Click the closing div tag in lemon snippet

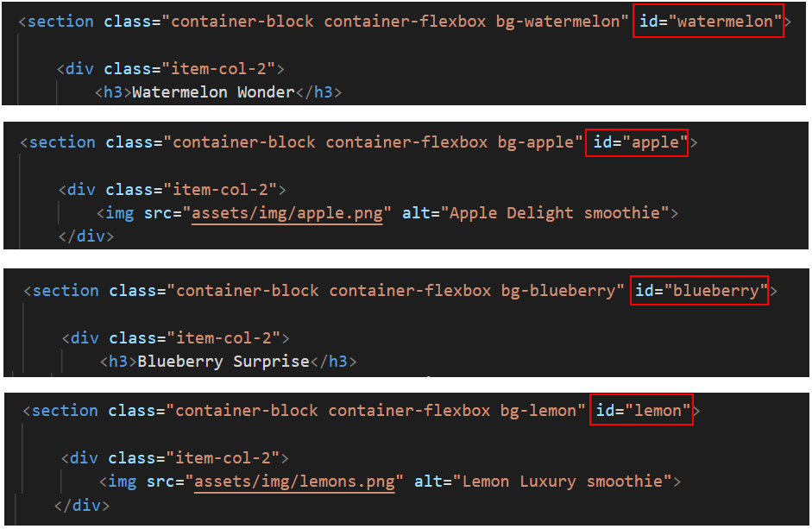[x=82, y=505]
